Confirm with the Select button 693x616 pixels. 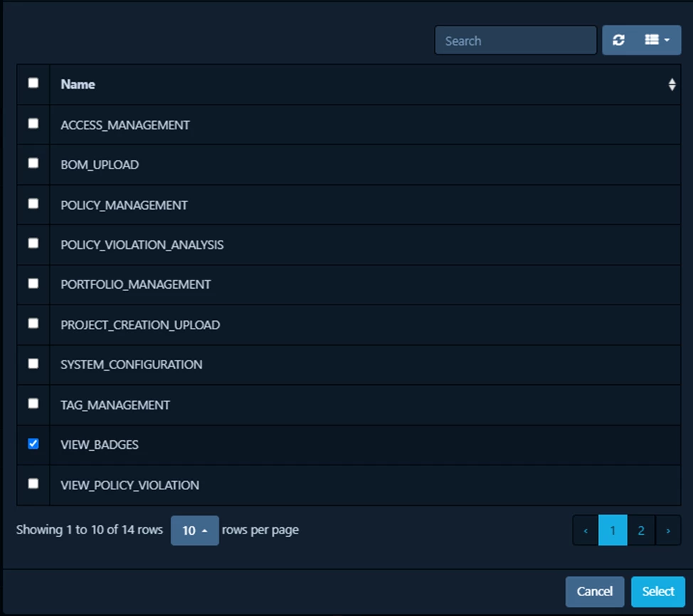(x=657, y=591)
